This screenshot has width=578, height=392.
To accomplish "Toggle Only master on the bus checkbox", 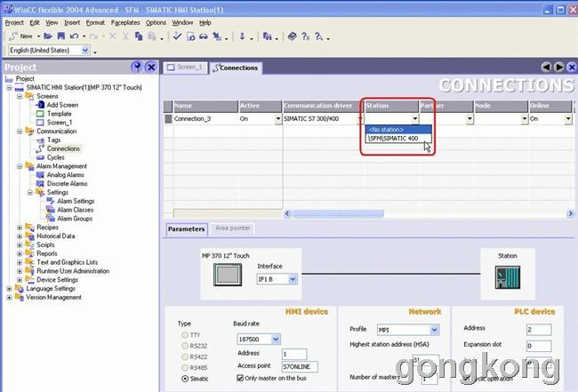I will (240, 378).
